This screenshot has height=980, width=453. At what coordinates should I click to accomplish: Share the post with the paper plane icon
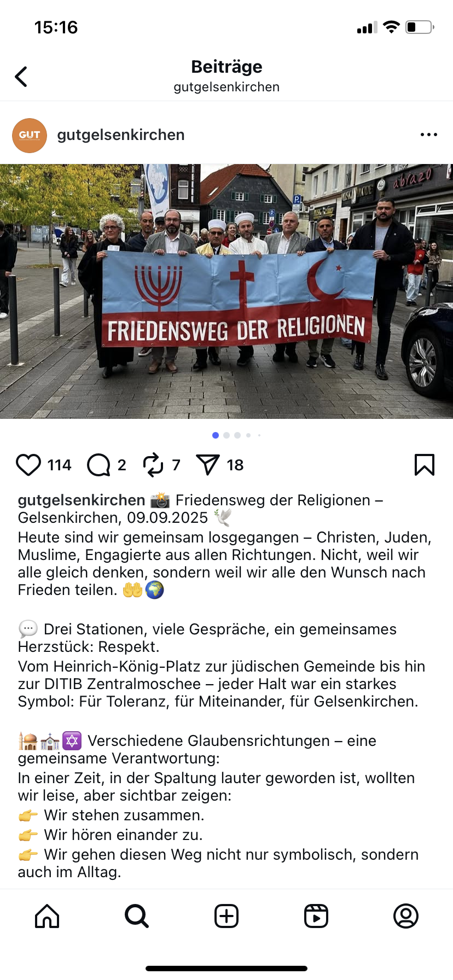(208, 465)
